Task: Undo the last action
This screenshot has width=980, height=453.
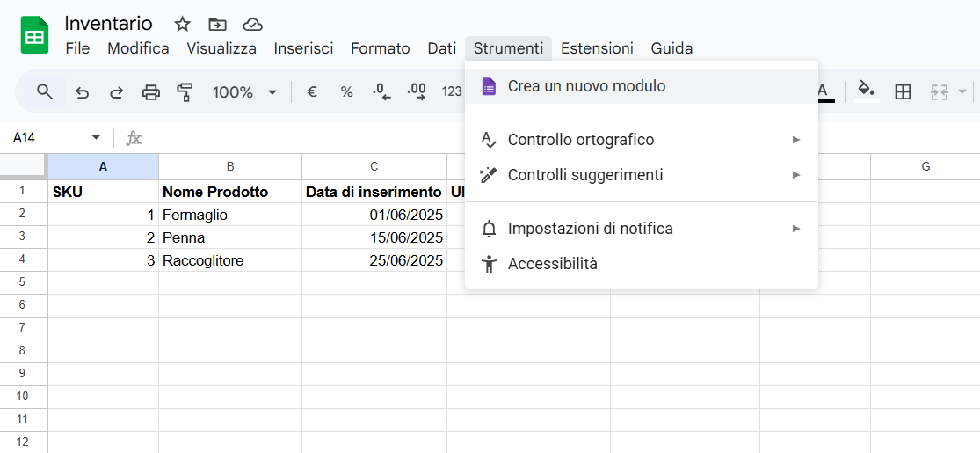Action: point(82,92)
